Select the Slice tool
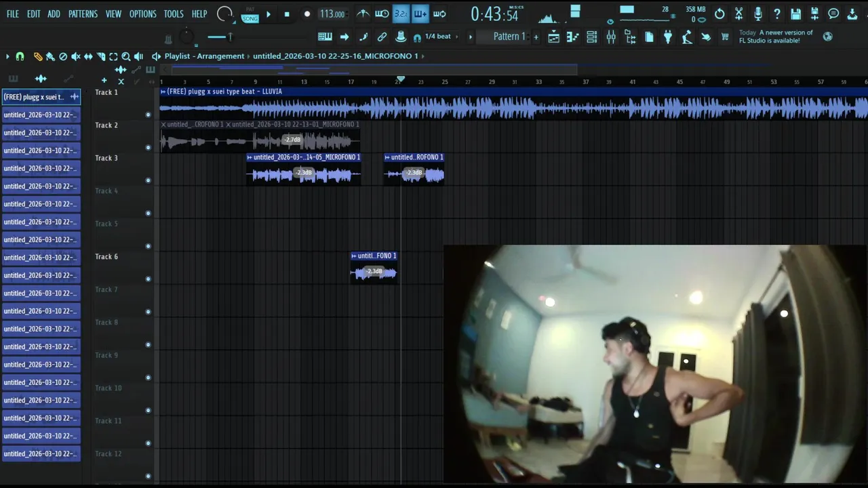868x488 pixels. pyautogui.click(x=101, y=56)
